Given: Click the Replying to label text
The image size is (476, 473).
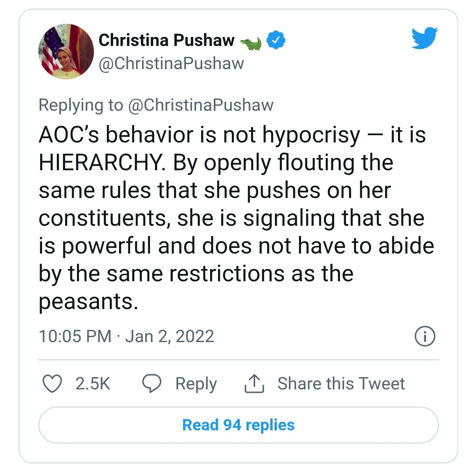Looking at the screenshot, I should coord(81,105).
